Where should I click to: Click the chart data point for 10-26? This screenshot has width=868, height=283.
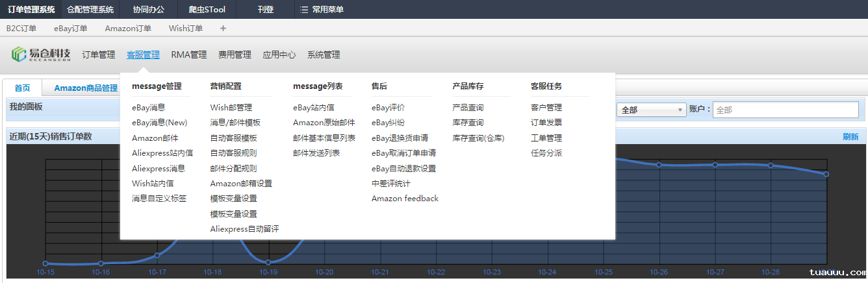point(659,165)
